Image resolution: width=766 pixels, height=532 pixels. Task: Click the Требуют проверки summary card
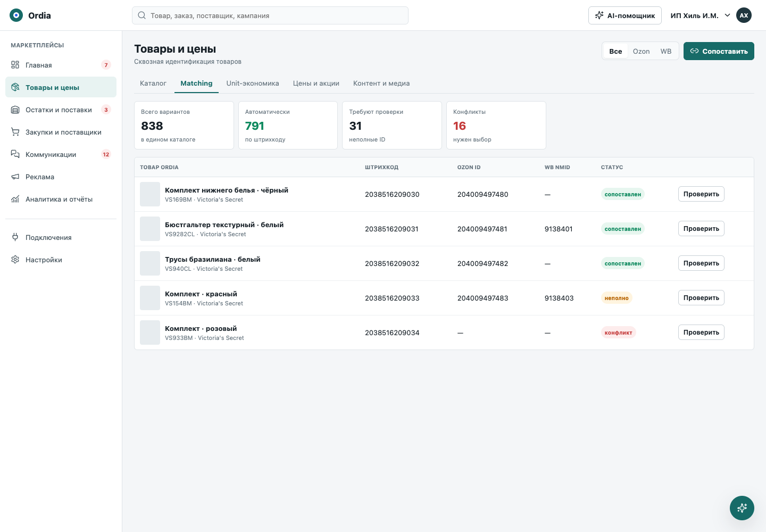click(392, 126)
